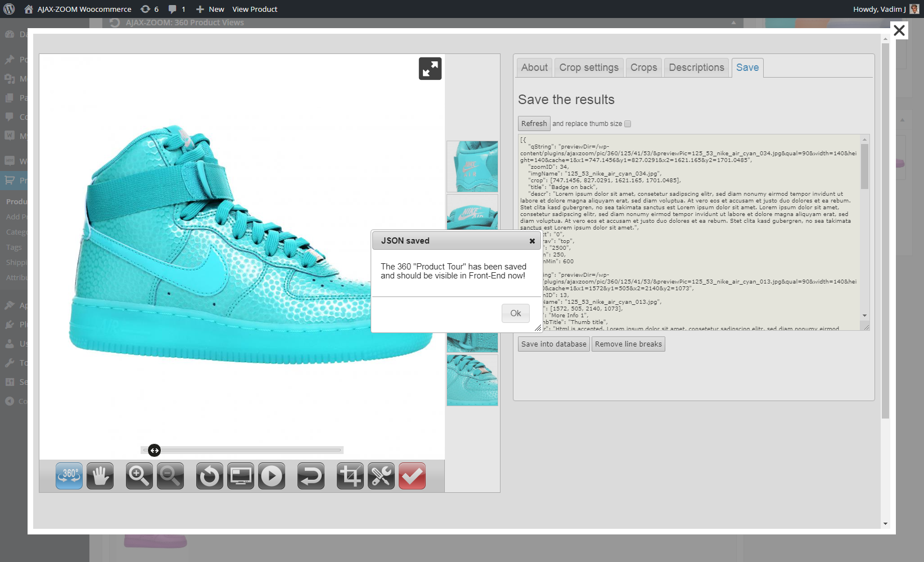Click the modal scrollbar up arrow

point(885,38)
